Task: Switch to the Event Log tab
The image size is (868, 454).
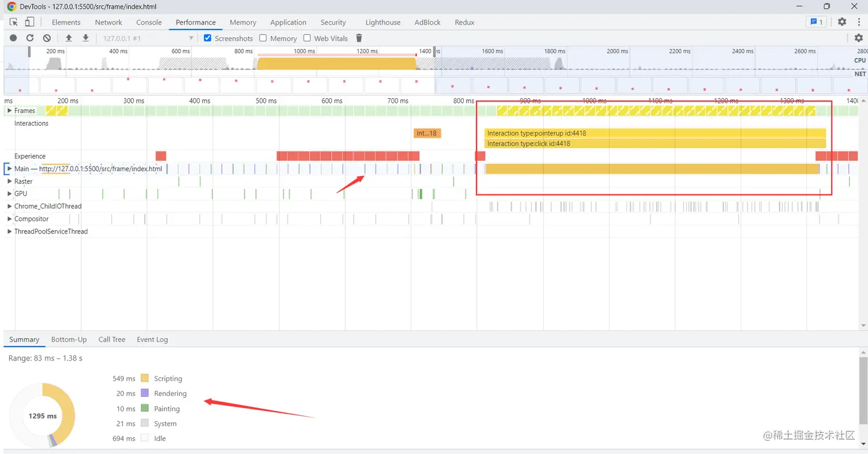Action: (x=152, y=340)
